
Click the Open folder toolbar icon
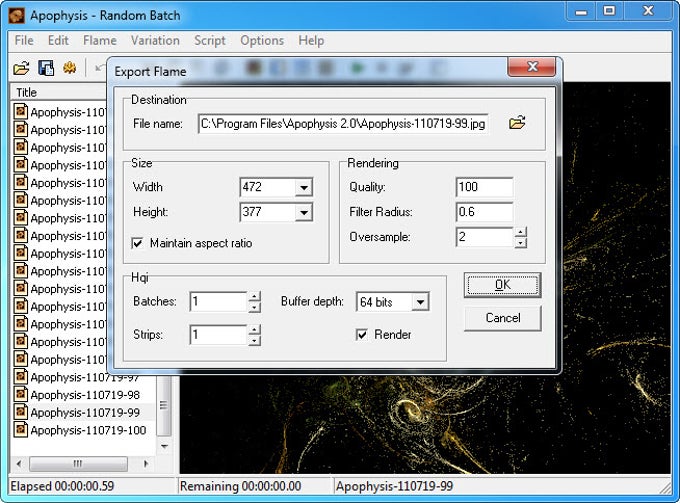coord(21,68)
